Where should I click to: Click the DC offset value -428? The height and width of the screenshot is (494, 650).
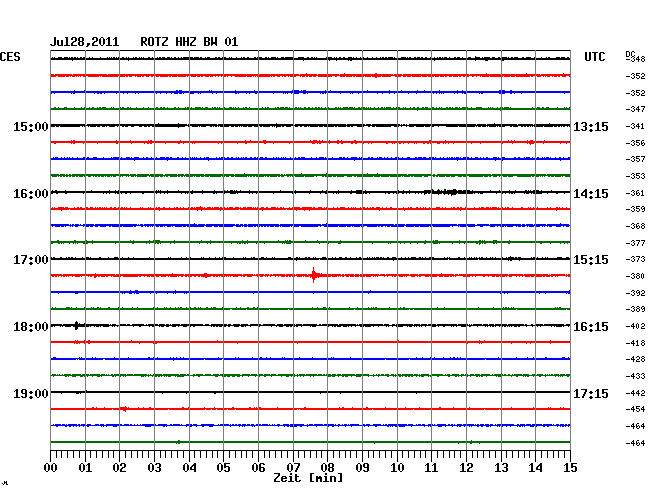click(635, 359)
